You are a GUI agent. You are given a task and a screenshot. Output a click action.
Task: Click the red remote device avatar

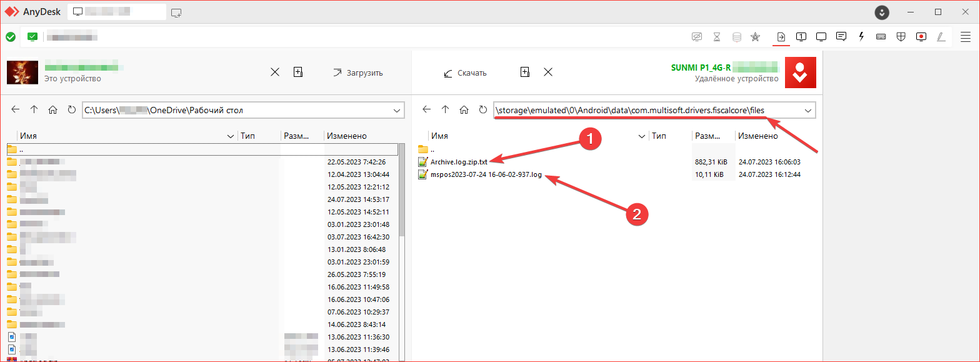800,73
